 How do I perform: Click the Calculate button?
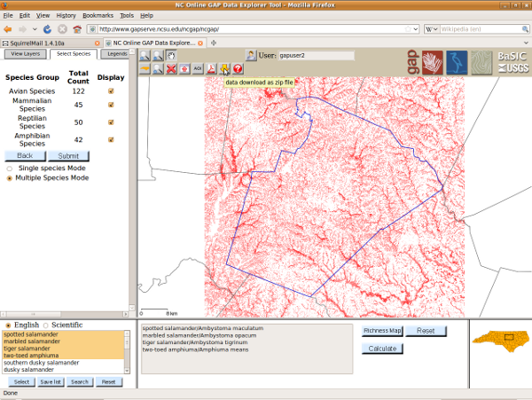tap(382, 349)
